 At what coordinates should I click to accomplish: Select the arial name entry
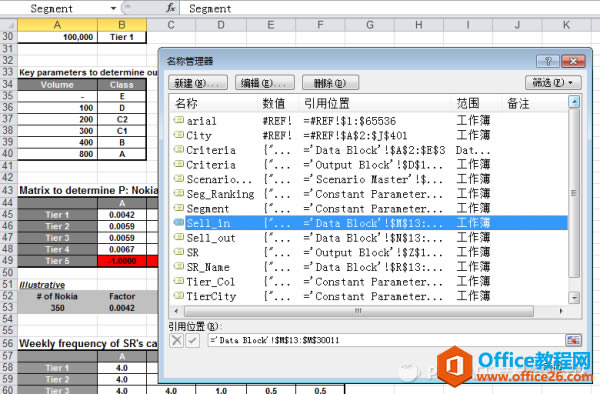[369, 121]
